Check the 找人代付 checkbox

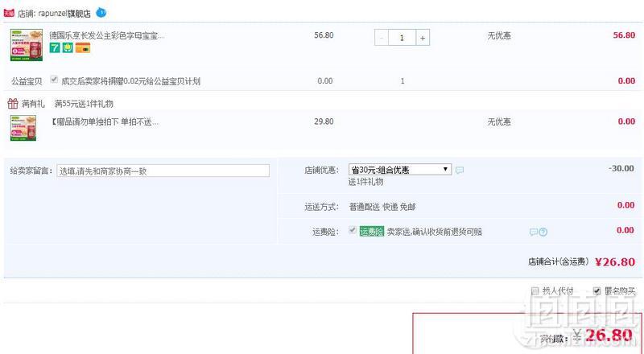pyautogui.click(x=535, y=291)
